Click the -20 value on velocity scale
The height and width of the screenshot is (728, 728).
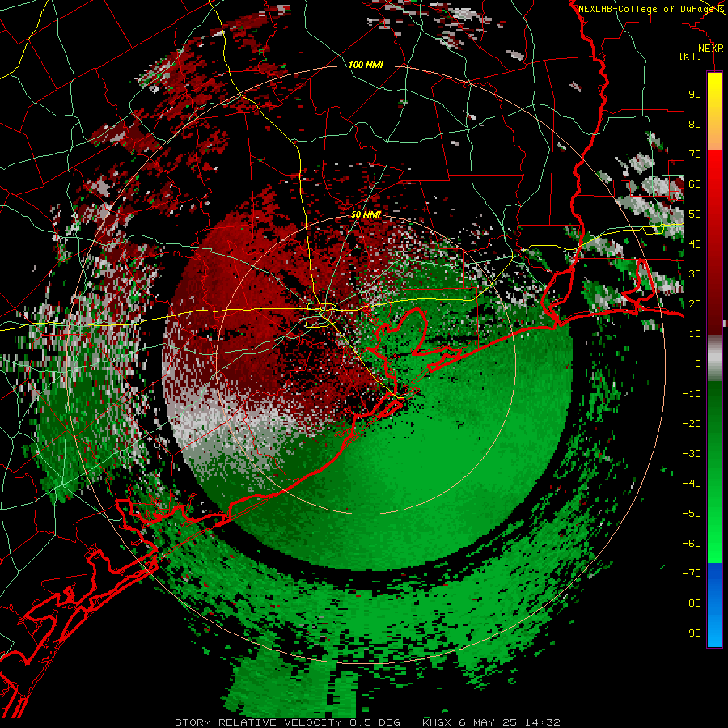(692, 423)
